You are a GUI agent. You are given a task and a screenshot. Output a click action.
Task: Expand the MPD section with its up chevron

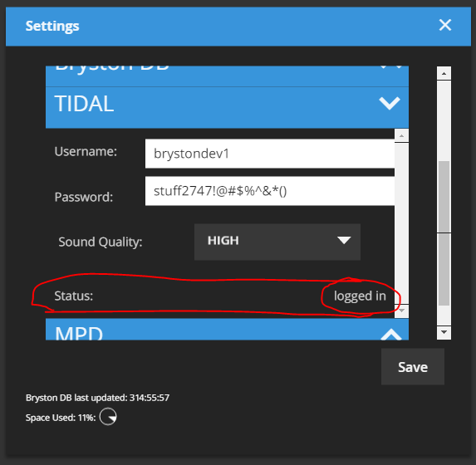(391, 334)
